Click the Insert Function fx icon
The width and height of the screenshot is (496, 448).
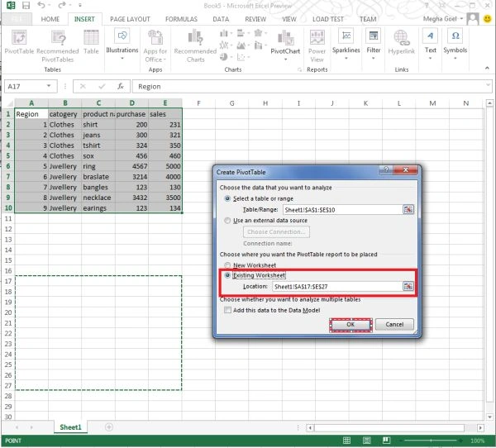click(x=121, y=86)
